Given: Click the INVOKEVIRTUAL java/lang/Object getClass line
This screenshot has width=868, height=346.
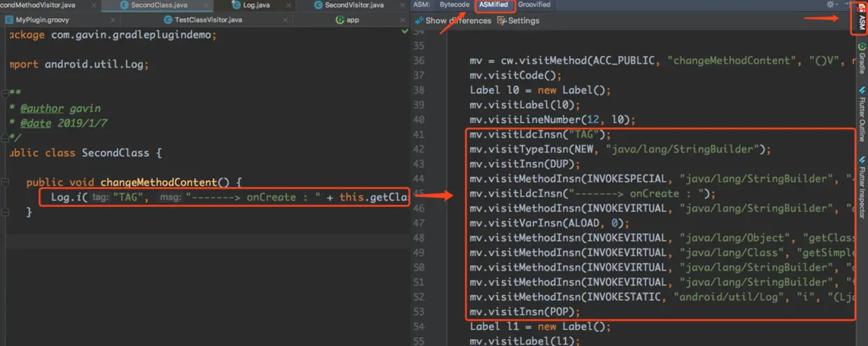Looking at the screenshot, I should (x=661, y=238).
